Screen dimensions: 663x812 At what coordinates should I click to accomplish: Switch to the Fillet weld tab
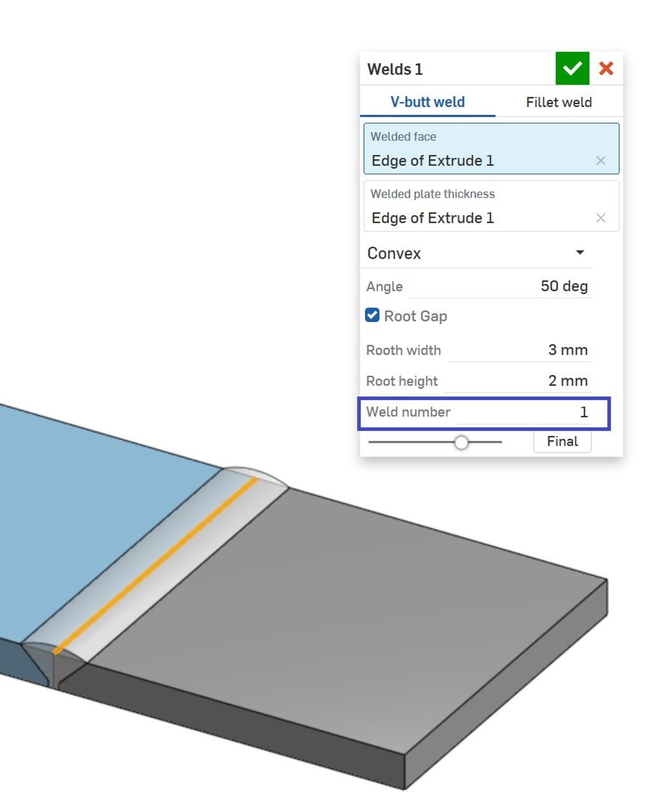(x=558, y=102)
